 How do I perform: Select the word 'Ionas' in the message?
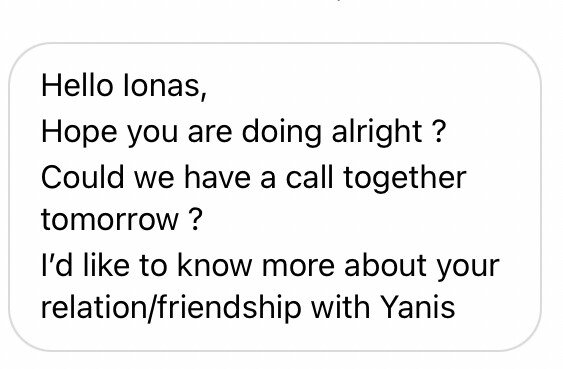[x=165, y=87]
